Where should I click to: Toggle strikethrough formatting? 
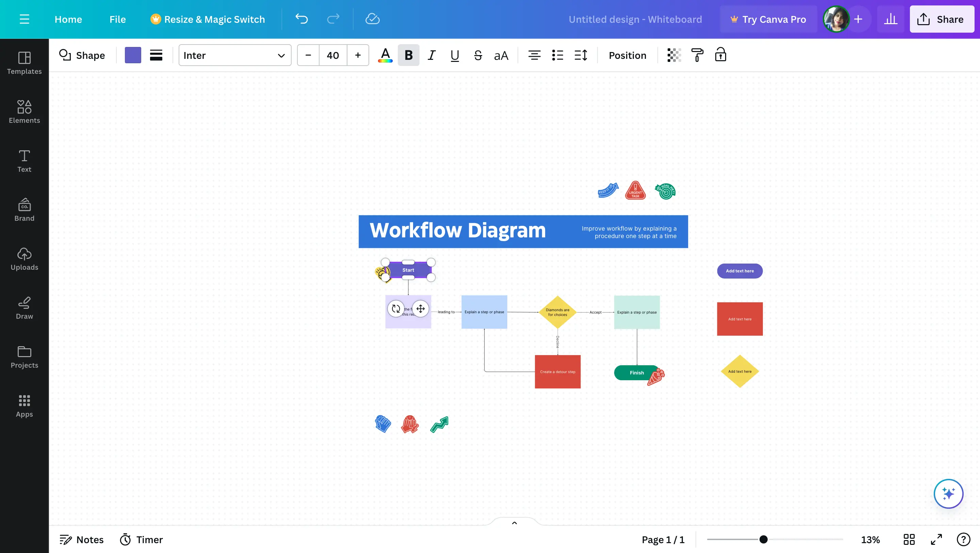pyautogui.click(x=478, y=55)
